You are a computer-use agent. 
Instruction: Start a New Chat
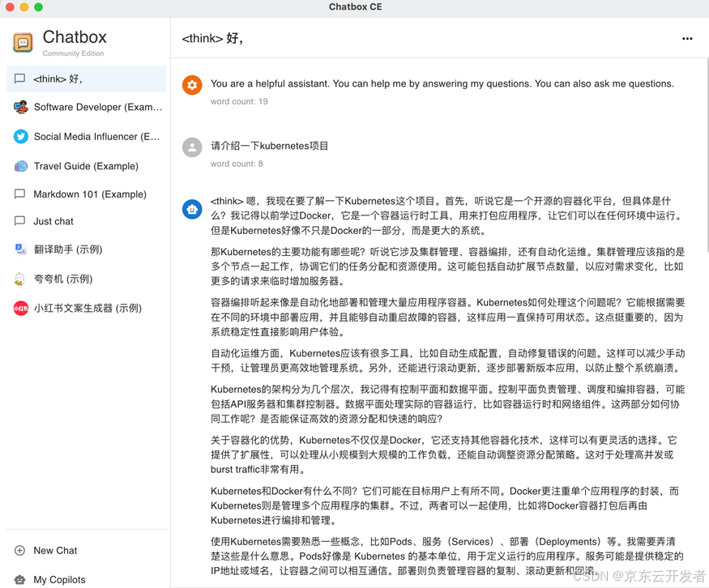pos(87,551)
